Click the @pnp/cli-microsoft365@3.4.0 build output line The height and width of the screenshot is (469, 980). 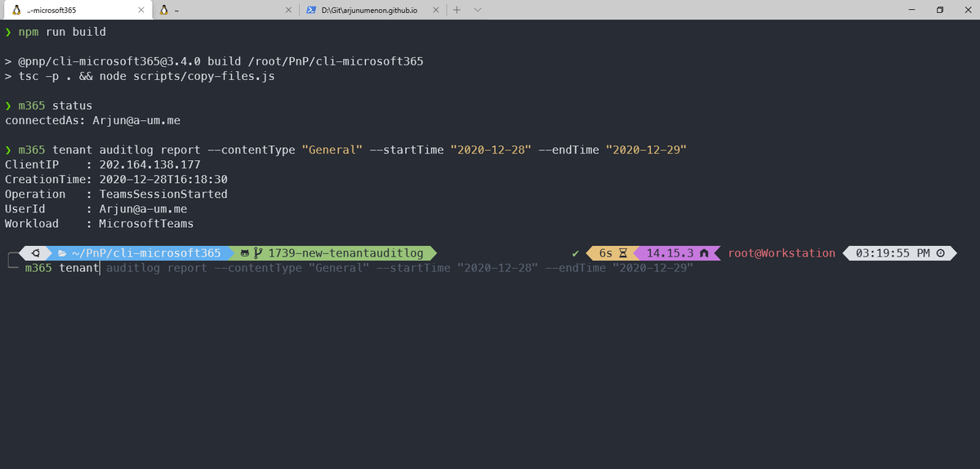[214, 62]
